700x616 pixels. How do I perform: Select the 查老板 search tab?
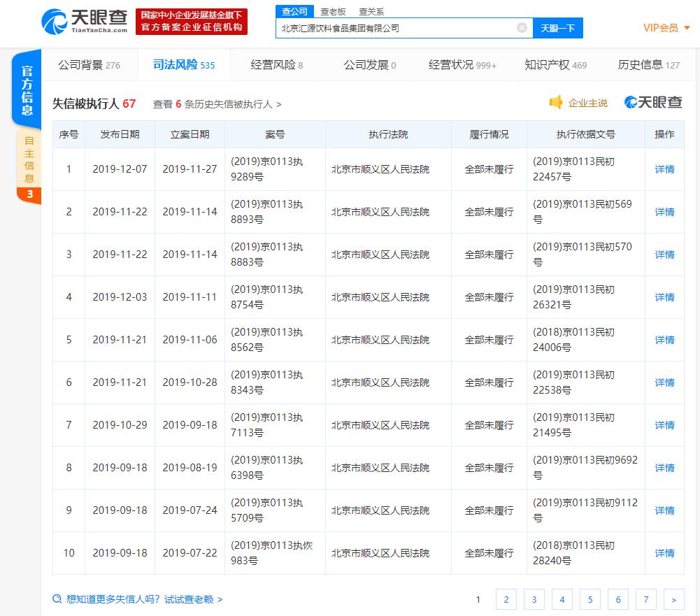click(x=333, y=12)
